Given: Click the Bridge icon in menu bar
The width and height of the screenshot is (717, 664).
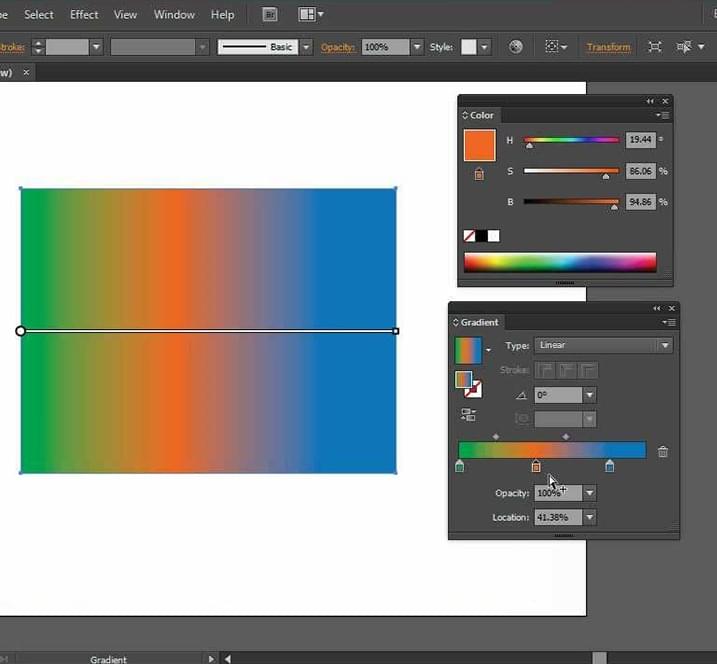Looking at the screenshot, I should [x=269, y=14].
